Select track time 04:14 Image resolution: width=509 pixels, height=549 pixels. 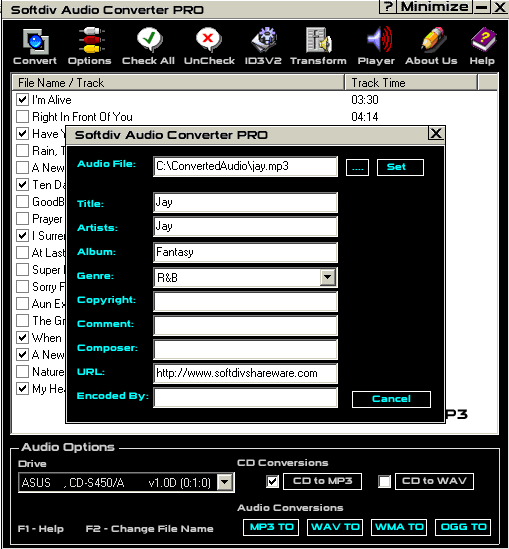365,117
